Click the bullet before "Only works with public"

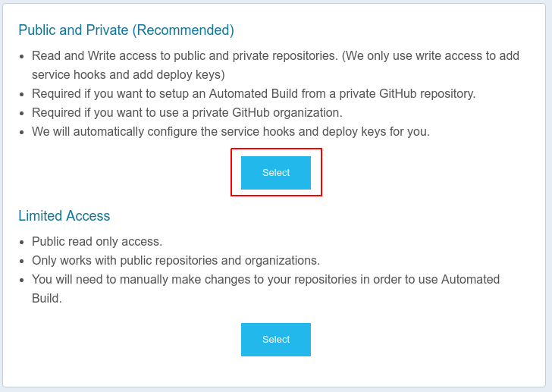point(24,261)
